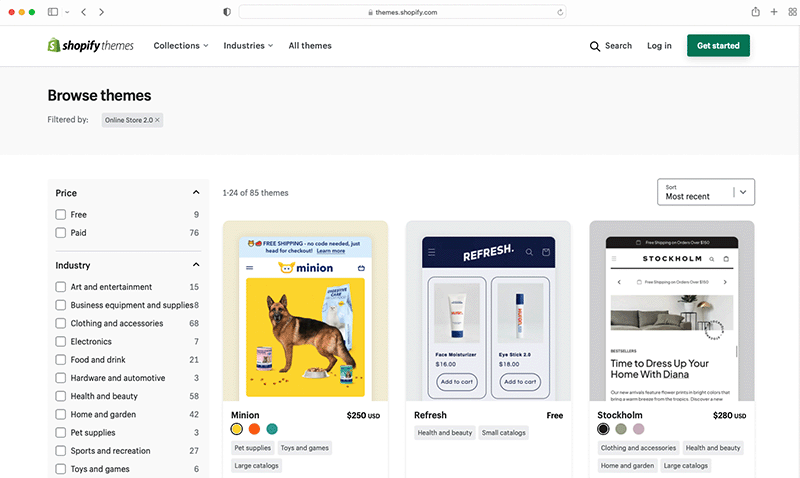The image size is (800, 478).
Task: Collapse the Industry filter section
Action: [x=196, y=265]
